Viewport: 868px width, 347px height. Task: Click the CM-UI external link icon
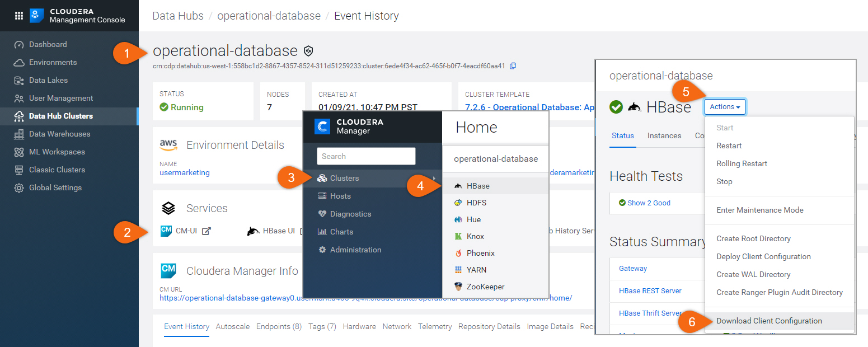(x=206, y=231)
